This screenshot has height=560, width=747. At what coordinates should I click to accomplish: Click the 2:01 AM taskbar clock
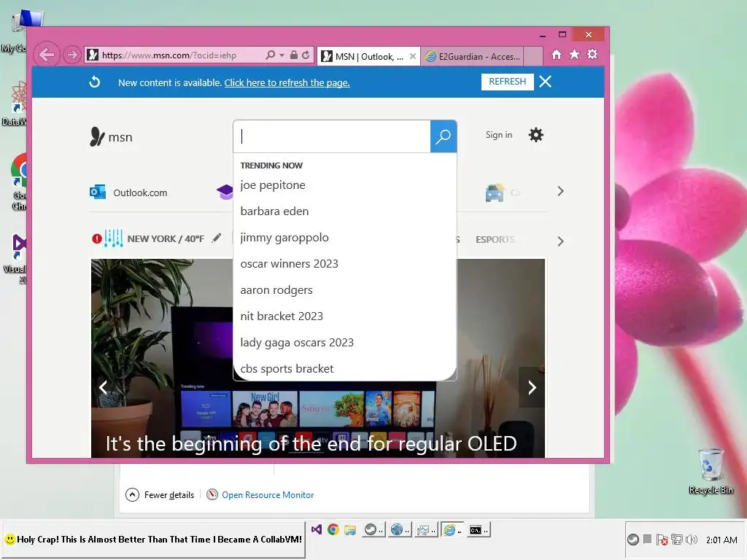tap(721, 540)
